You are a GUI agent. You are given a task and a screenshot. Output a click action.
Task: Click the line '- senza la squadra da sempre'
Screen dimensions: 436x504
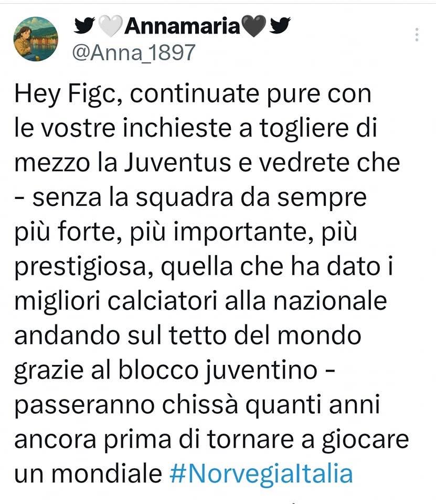click(x=191, y=197)
